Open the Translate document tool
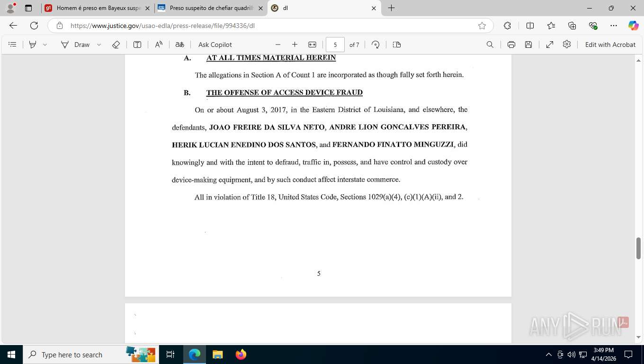Screen dimensions: 644x364 (x=179, y=45)
